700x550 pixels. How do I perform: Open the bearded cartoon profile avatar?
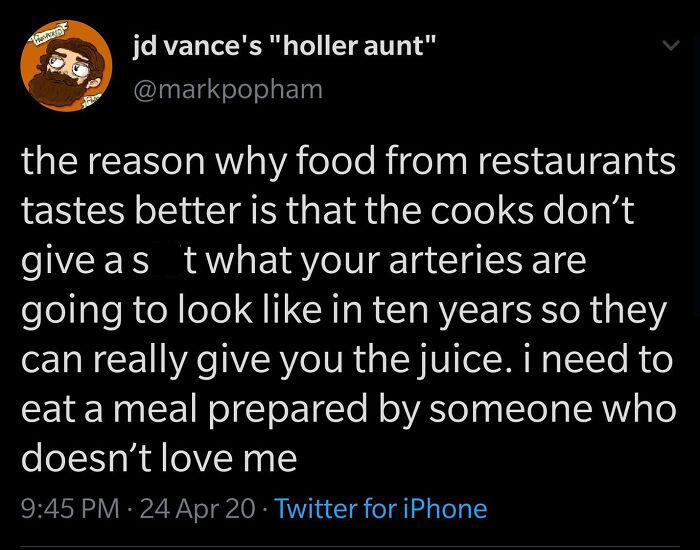pos(66,66)
